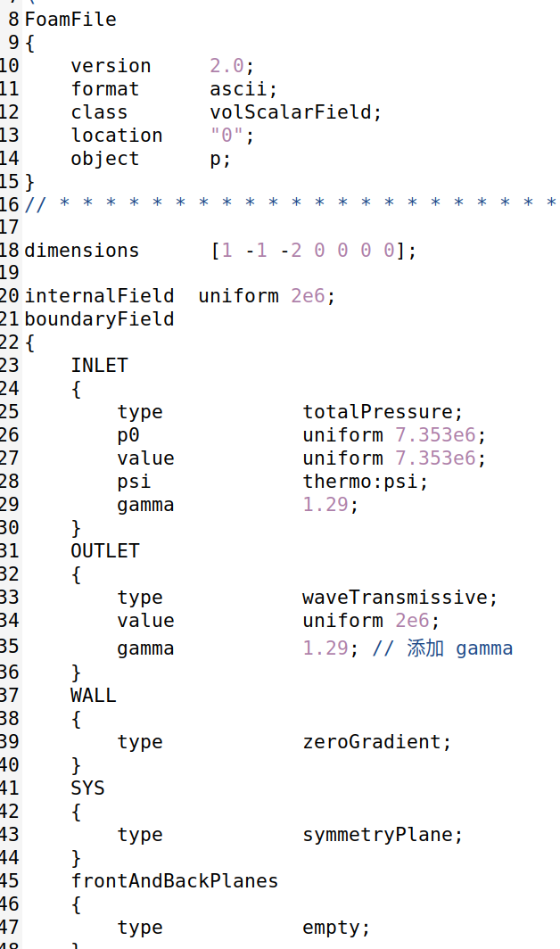
Task: Place cursor on version value 2.0
Action: tap(226, 66)
